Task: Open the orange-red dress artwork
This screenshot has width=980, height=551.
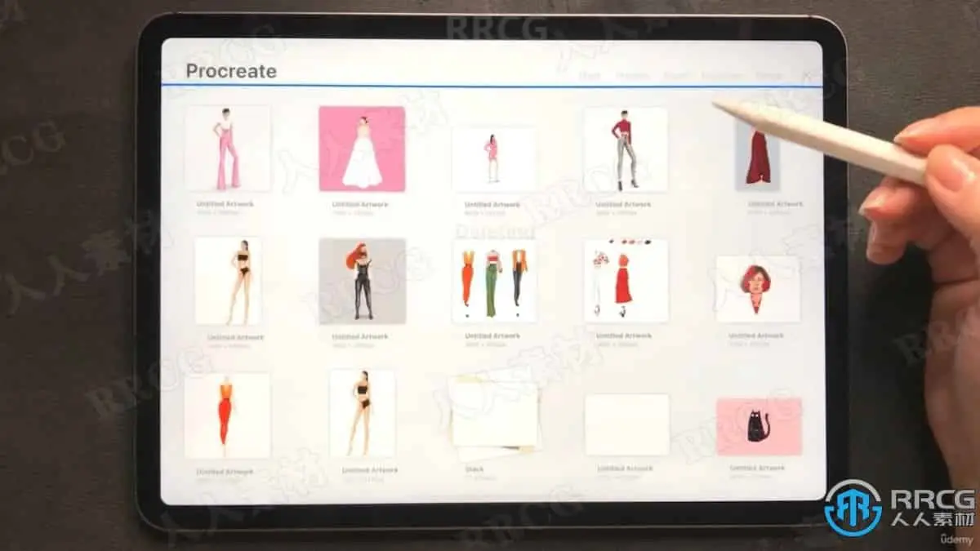Action: click(227, 415)
